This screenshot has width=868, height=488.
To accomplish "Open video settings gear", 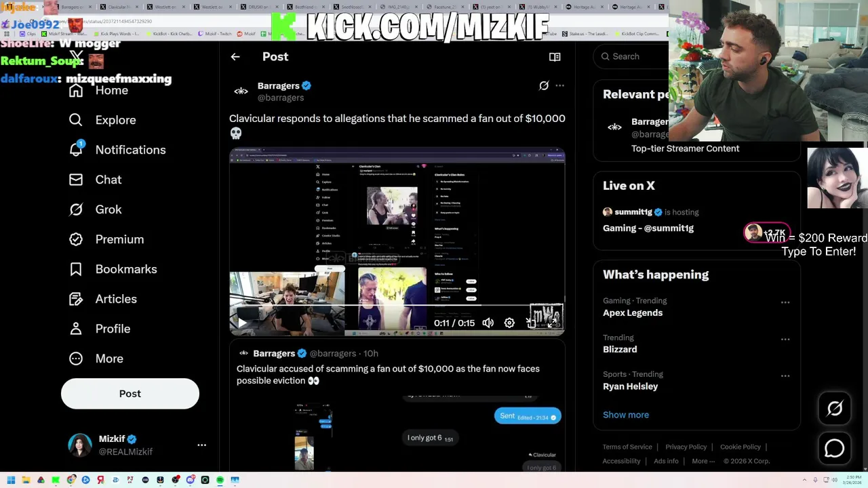I will (x=509, y=323).
